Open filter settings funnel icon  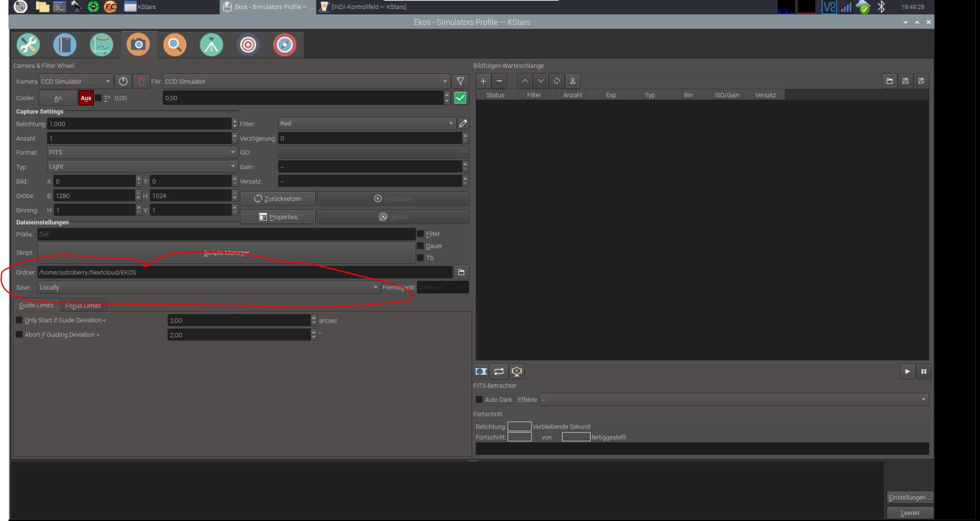[x=460, y=82]
